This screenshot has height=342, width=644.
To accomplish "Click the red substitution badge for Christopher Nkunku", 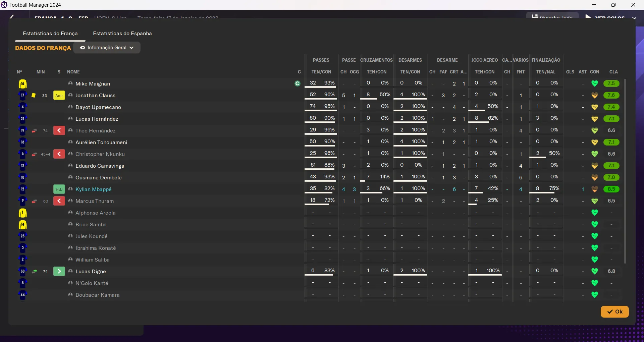I will click(59, 154).
